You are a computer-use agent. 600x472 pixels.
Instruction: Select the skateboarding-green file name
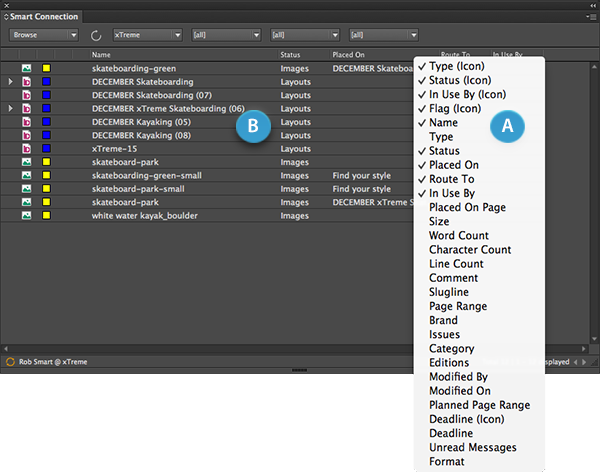click(x=134, y=69)
